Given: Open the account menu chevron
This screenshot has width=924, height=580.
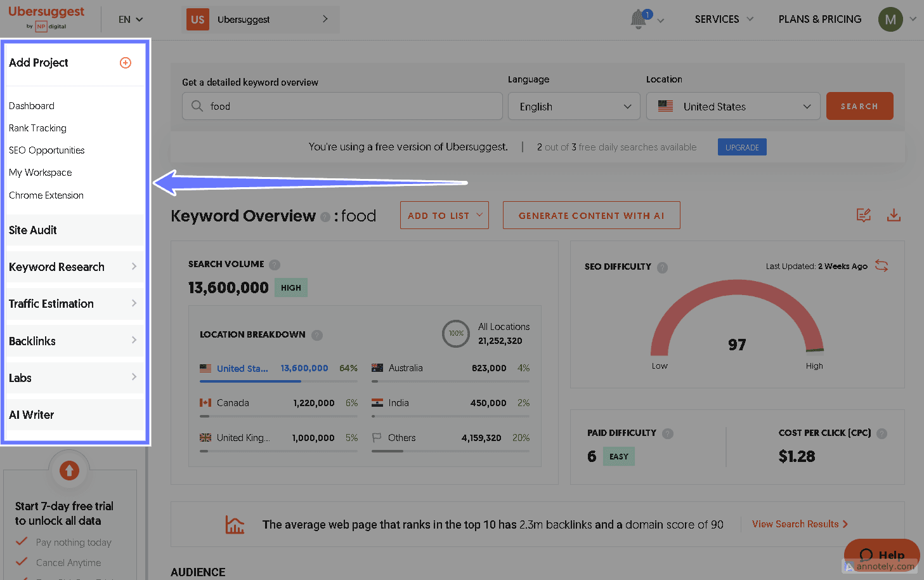Looking at the screenshot, I should pos(913,19).
